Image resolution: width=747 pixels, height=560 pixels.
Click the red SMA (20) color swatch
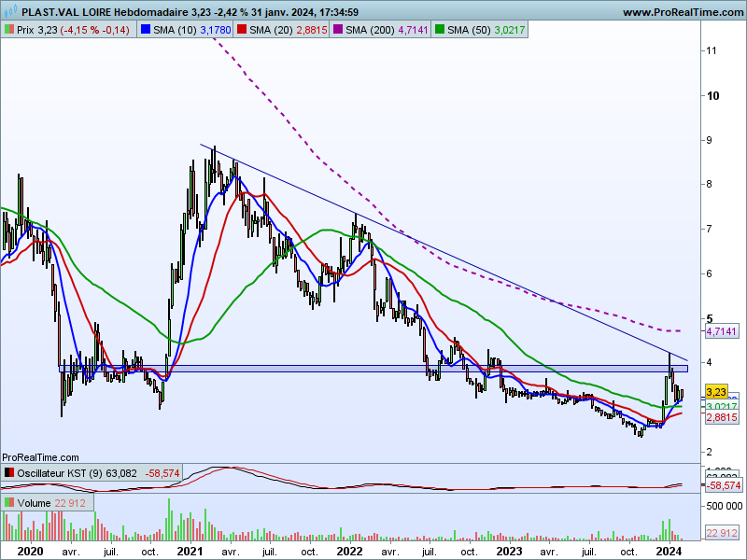coord(242,30)
